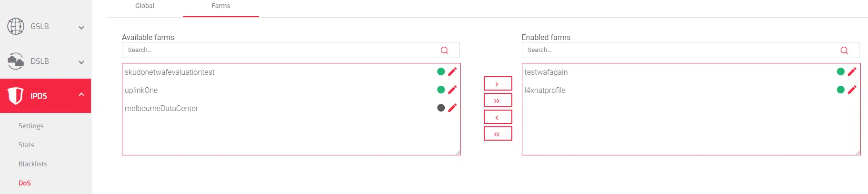Click search magnifier in Enabled farms

pos(844,51)
